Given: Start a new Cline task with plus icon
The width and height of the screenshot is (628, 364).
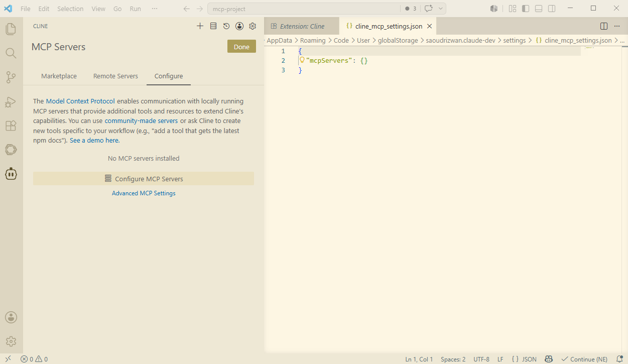Looking at the screenshot, I should [200, 26].
